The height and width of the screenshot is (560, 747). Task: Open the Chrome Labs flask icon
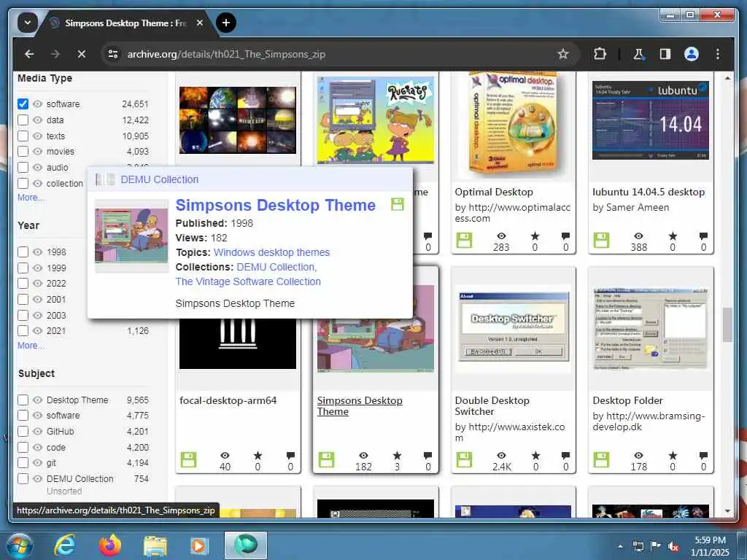tap(638, 54)
